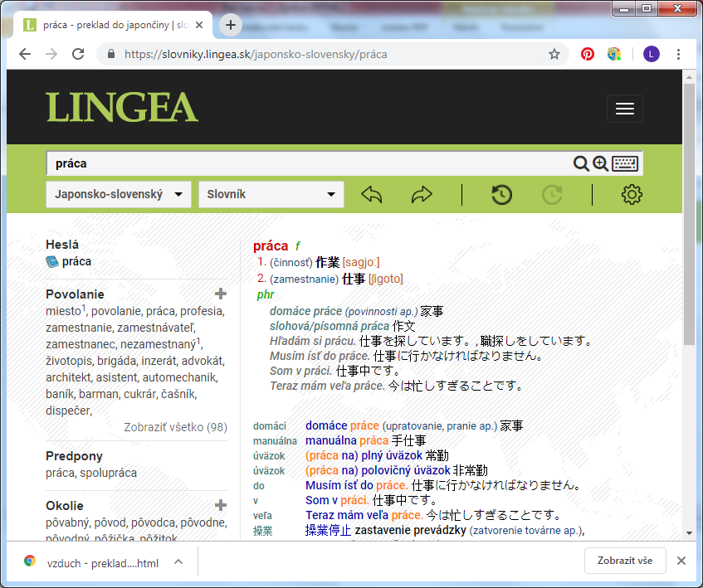Click the veľa keyword link
This screenshot has height=588, width=703.
click(x=263, y=516)
